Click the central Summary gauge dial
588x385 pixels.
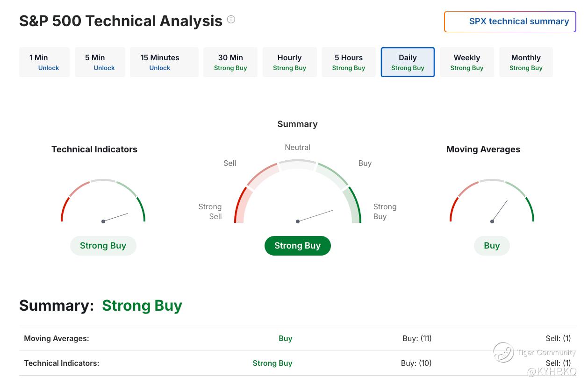(298, 196)
